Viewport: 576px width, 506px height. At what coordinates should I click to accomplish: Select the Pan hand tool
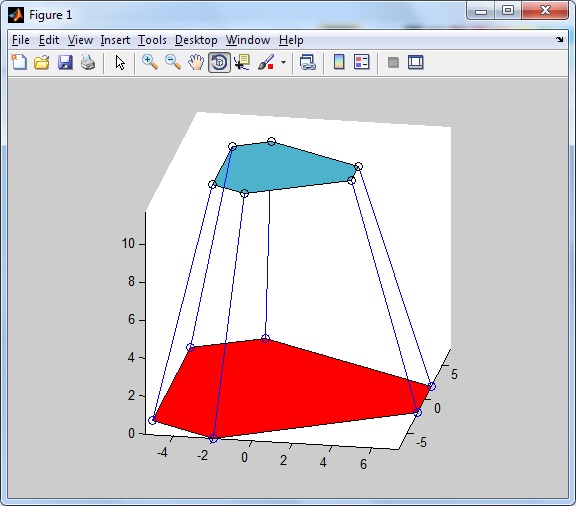pyautogui.click(x=196, y=62)
